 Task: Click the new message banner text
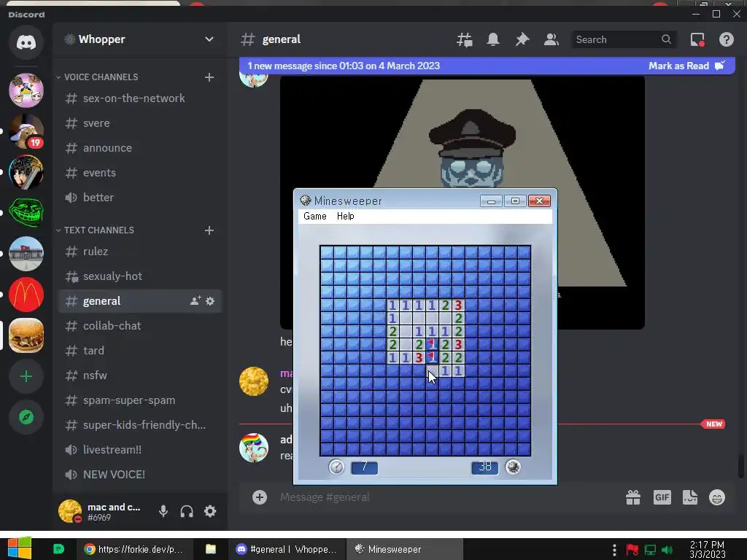[x=344, y=66]
